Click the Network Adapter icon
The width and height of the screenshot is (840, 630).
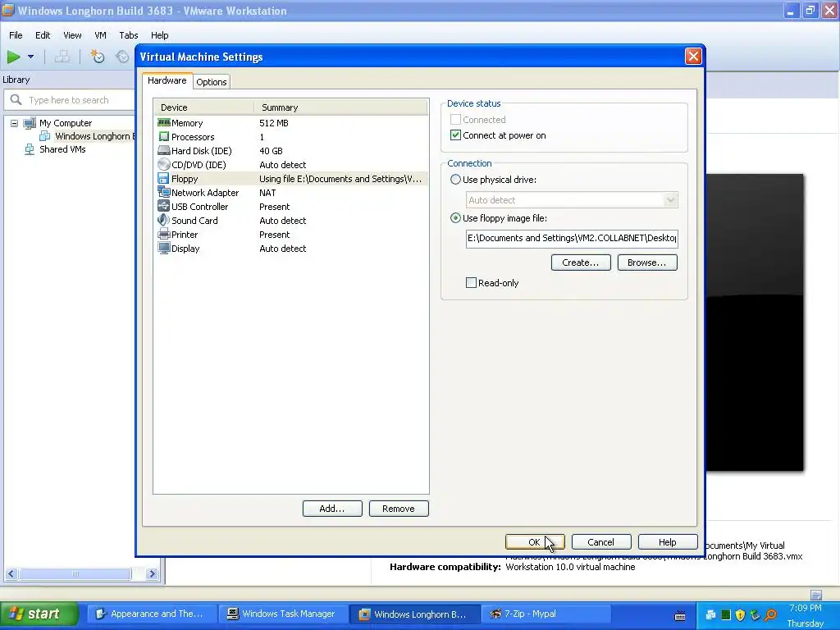[164, 192]
